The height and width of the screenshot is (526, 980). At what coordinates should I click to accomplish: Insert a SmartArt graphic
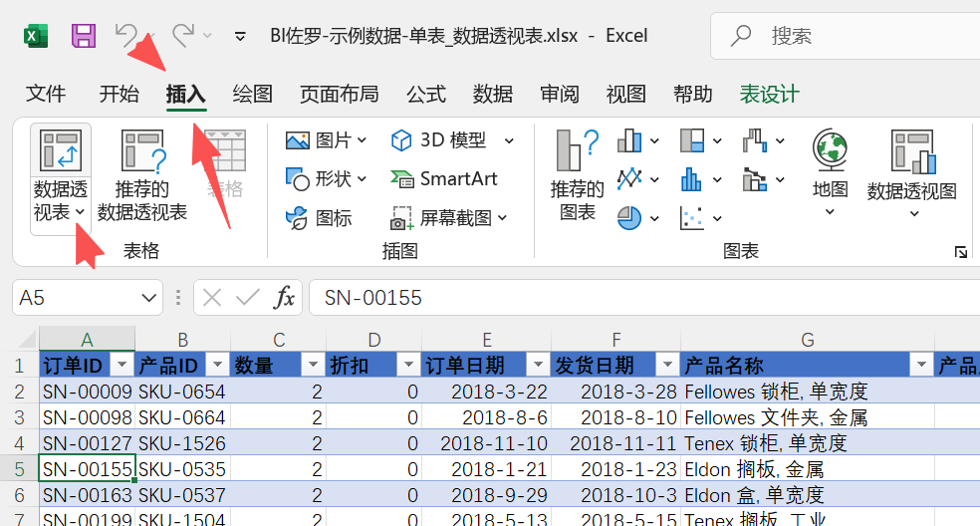444,179
